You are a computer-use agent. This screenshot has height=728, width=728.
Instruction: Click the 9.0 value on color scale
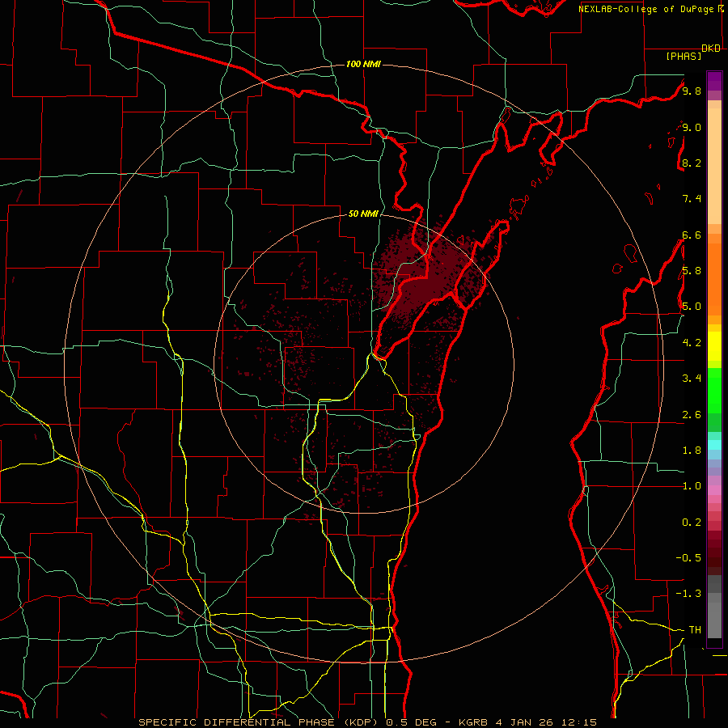pyautogui.click(x=692, y=127)
